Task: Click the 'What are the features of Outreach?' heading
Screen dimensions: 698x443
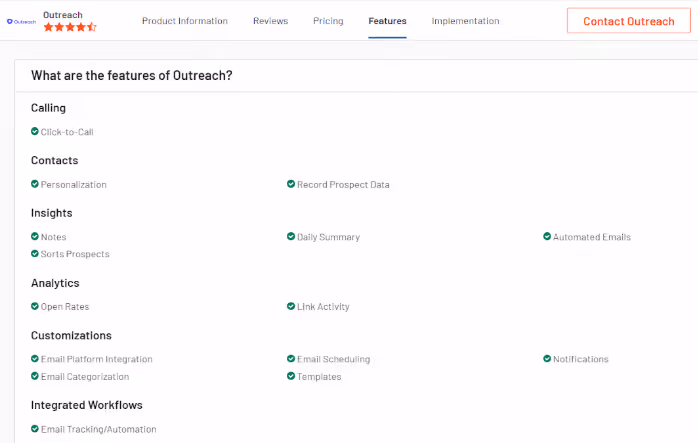Action: click(132, 76)
